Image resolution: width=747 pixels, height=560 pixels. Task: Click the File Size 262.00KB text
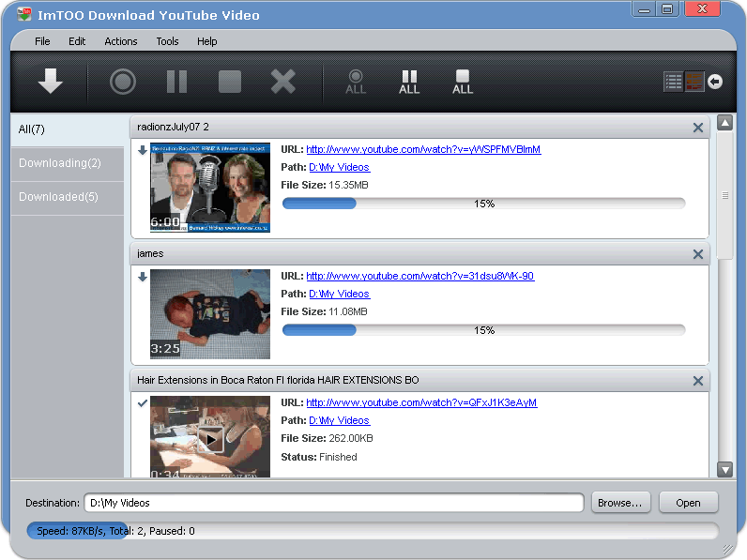click(x=327, y=439)
